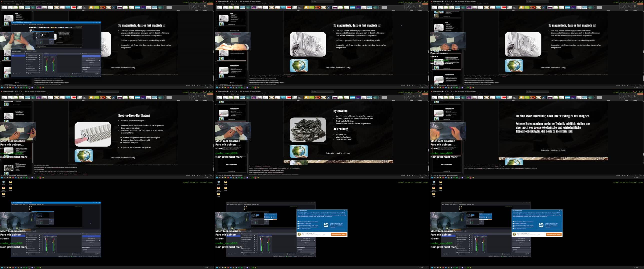Click Studio-Modus button in OBS without driver popup
Image resolution: width=644 pixels, height=269 pixels.
[x=91, y=243]
